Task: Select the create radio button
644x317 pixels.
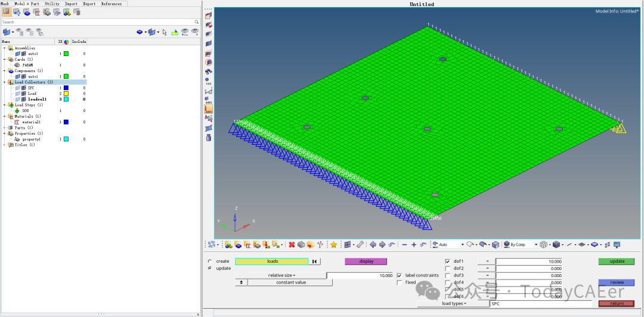Action: pyautogui.click(x=210, y=261)
